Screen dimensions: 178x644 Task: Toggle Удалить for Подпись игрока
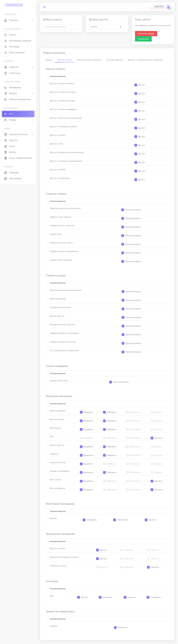coord(148,567)
